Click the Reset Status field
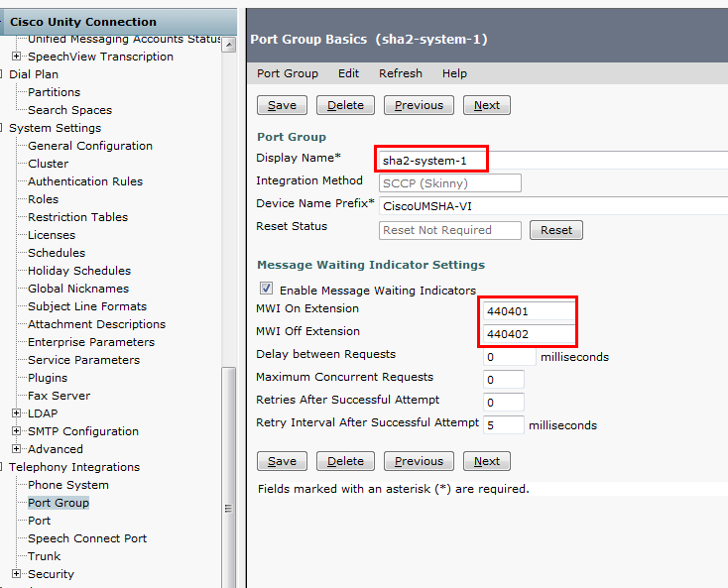The width and height of the screenshot is (728, 588). (450, 230)
